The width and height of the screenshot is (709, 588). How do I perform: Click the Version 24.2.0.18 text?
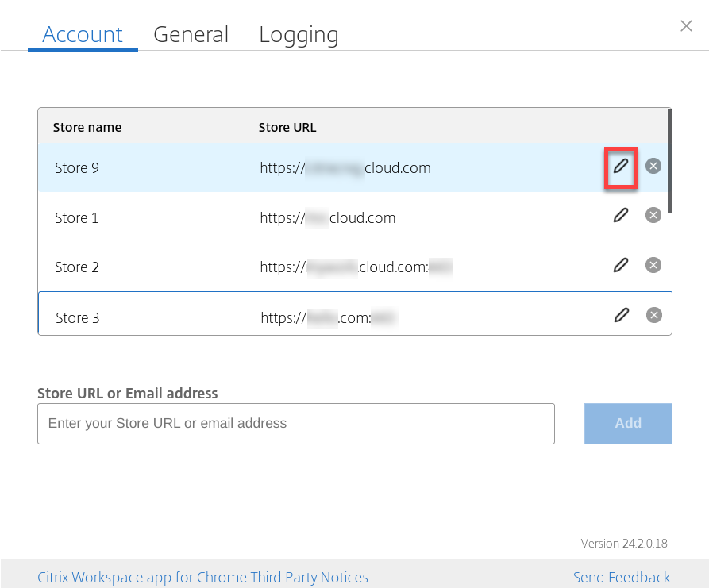click(x=624, y=544)
